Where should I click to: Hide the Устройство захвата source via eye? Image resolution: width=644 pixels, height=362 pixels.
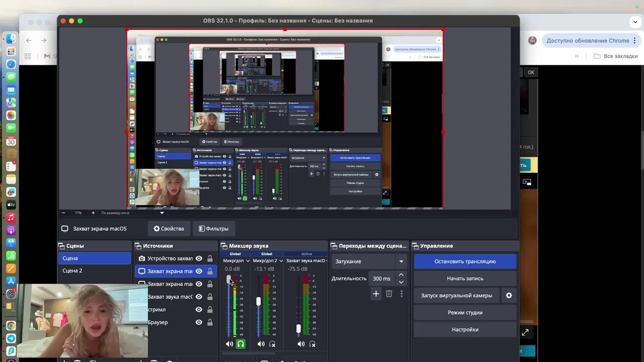pyautogui.click(x=199, y=258)
